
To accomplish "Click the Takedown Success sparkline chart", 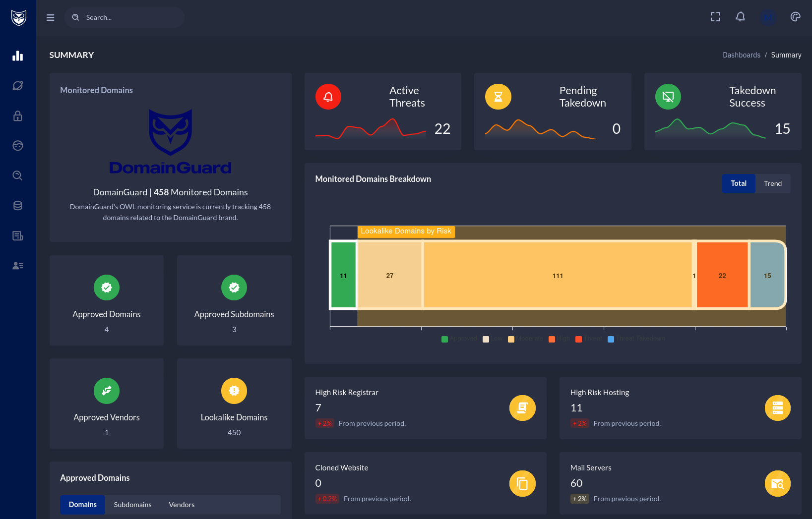I will click(710, 129).
